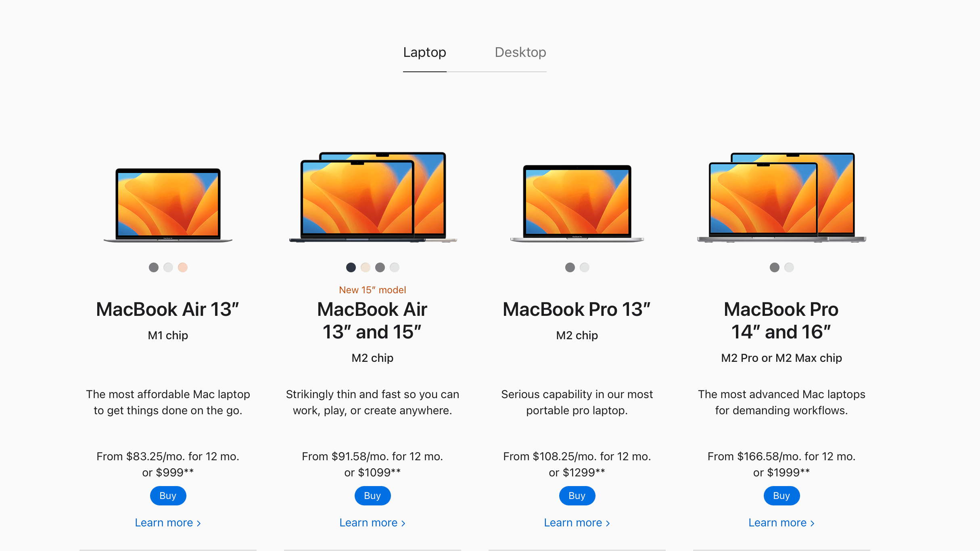Viewport: 980px width, 551px height.
Task: Buy the MacBook Pro 14″ and 16″
Action: click(x=781, y=496)
